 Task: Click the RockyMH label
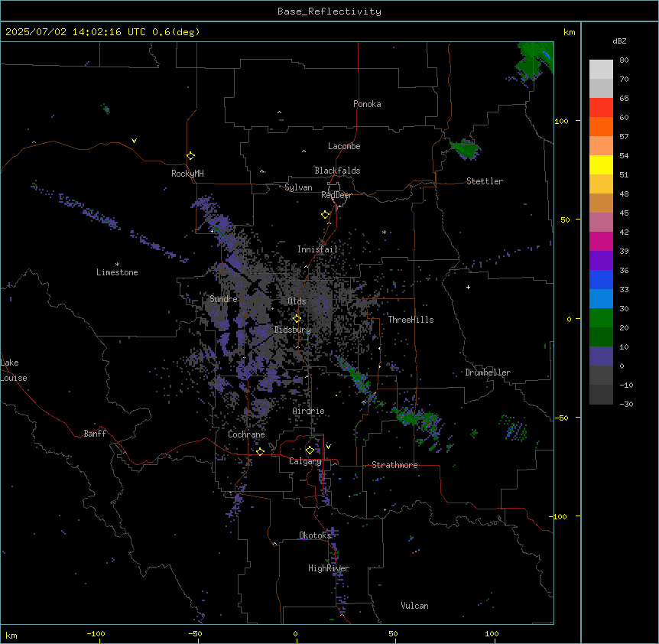pyautogui.click(x=187, y=173)
